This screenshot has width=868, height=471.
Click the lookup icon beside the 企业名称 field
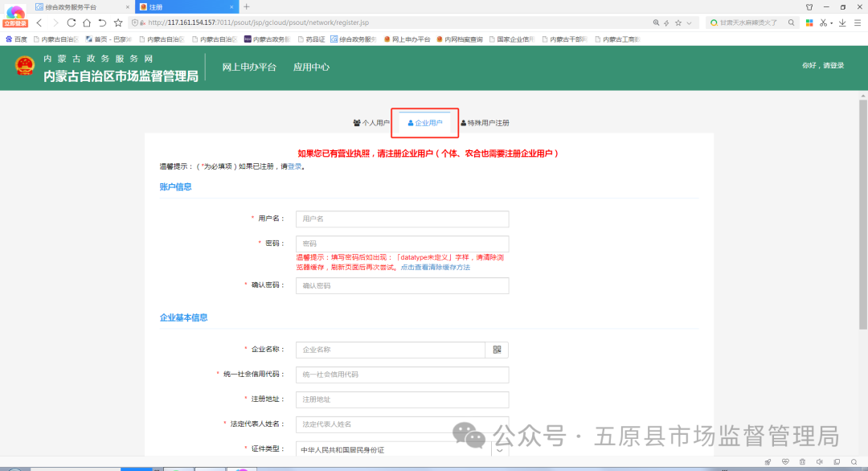tap(496, 350)
